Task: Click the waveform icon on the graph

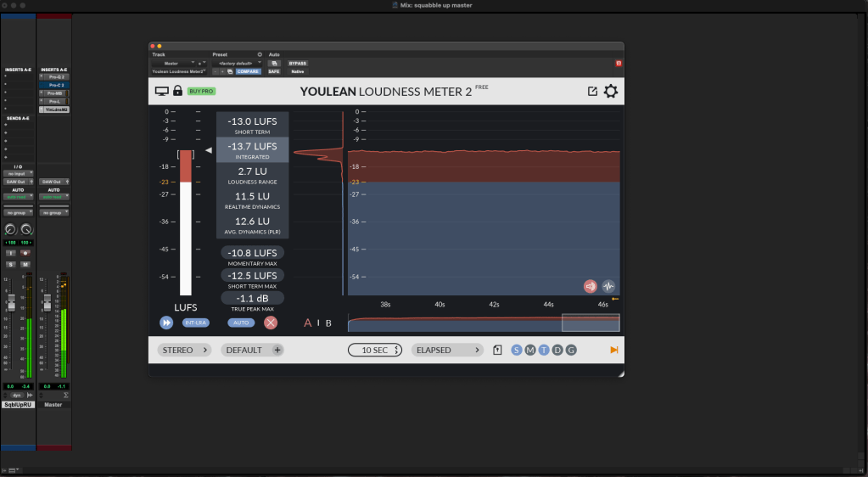Action: 608,286
